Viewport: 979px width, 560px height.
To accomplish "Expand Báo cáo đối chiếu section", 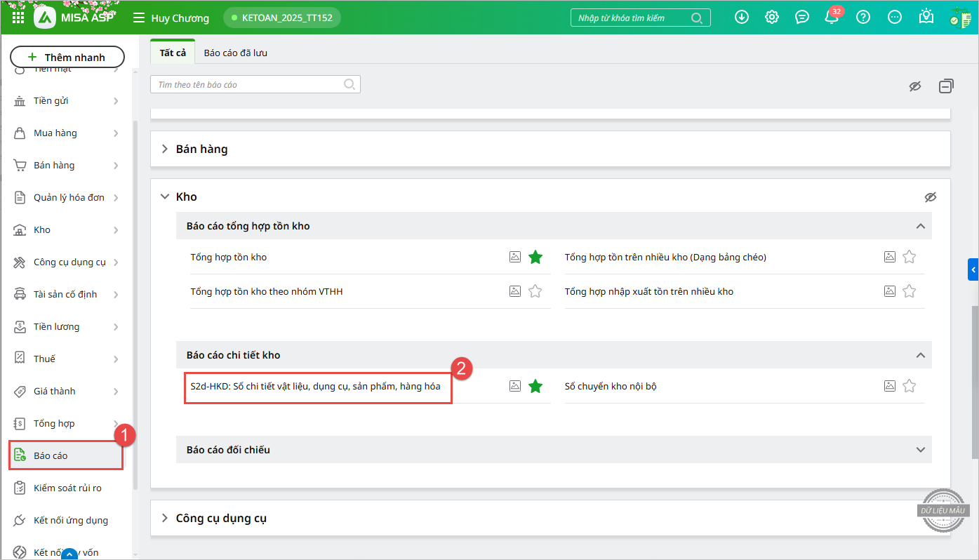I will 921,450.
